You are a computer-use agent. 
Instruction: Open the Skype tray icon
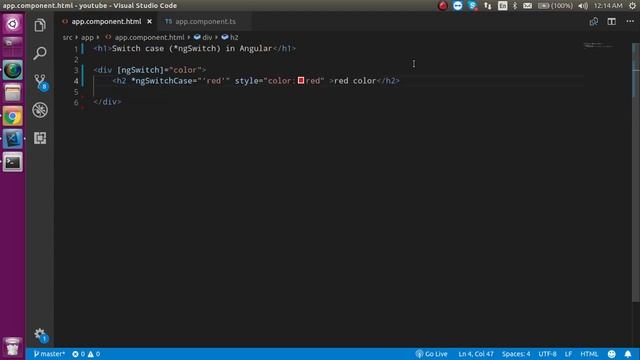[473, 6]
